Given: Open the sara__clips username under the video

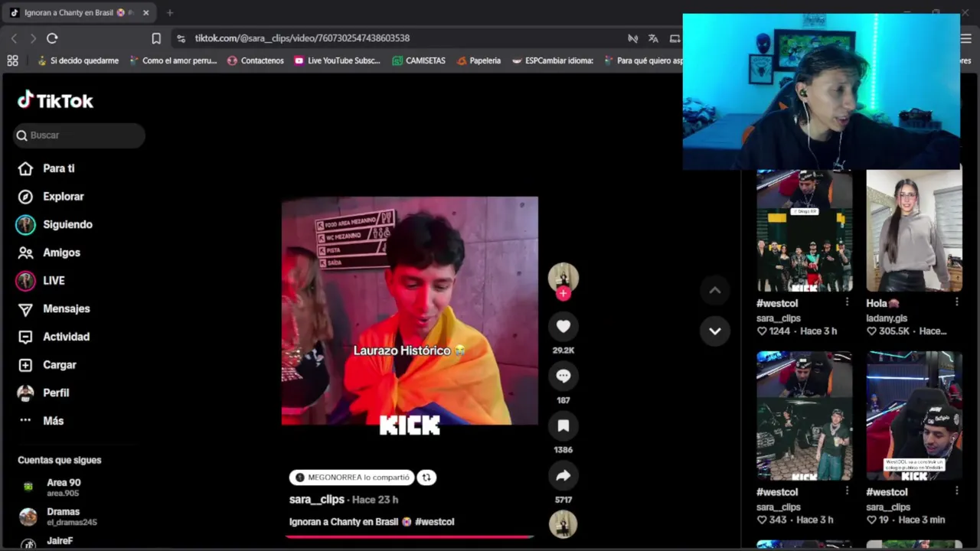Looking at the screenshot, I should [317, 500].
